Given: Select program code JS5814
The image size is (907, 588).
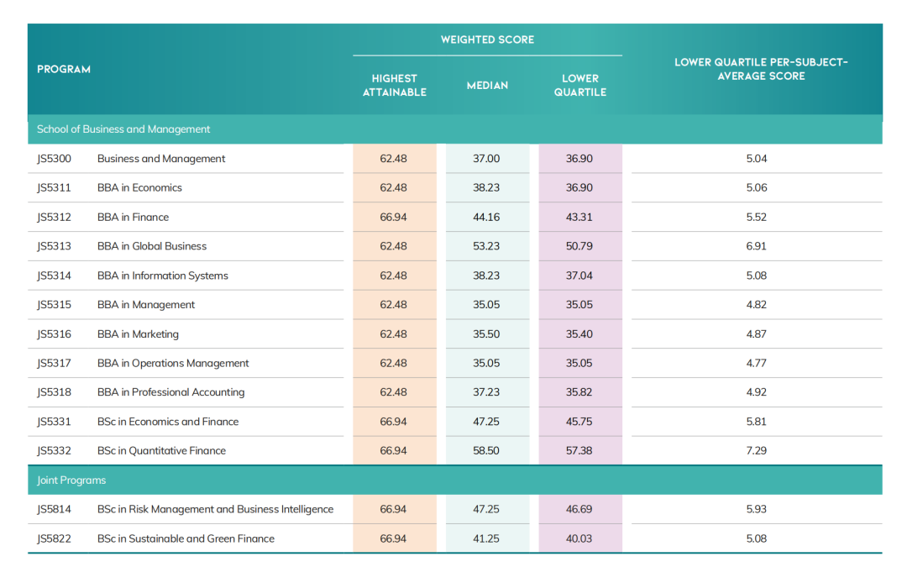Looking at the screenshot, I should 55,509.
